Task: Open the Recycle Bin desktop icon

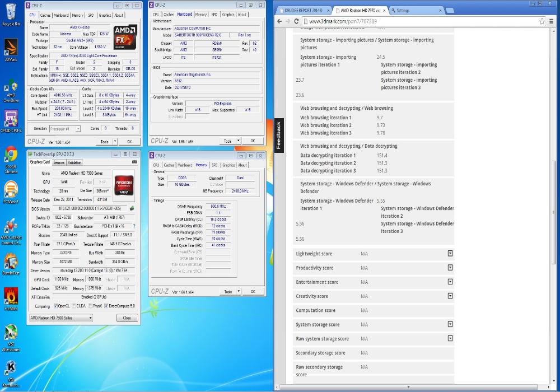Action: click(11, 15)
